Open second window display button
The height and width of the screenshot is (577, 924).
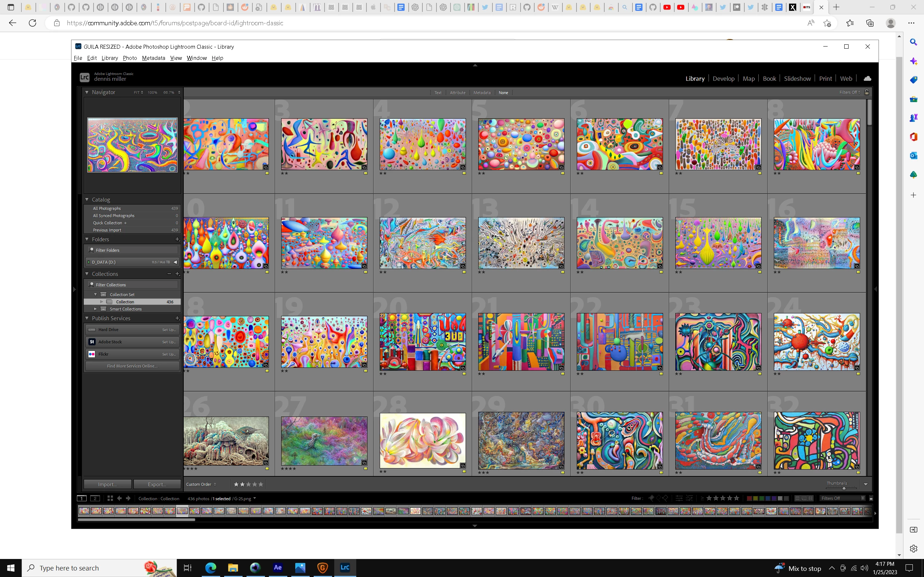point(95,498)
